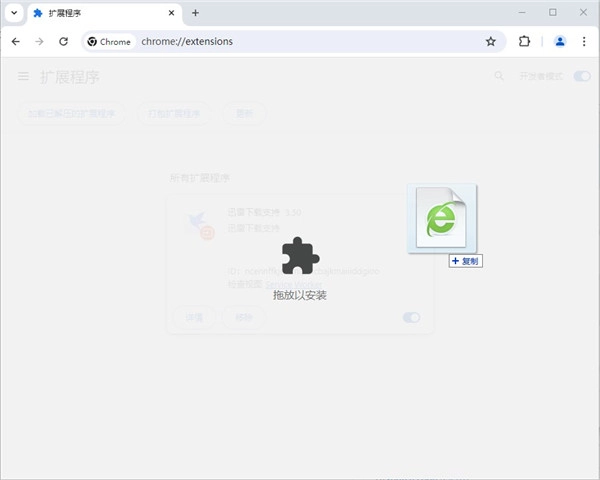Image resolution: width=600 pixels, height=480 pixels.
Task: Open a new tab with plus button
Action: (x=195, y=13)
